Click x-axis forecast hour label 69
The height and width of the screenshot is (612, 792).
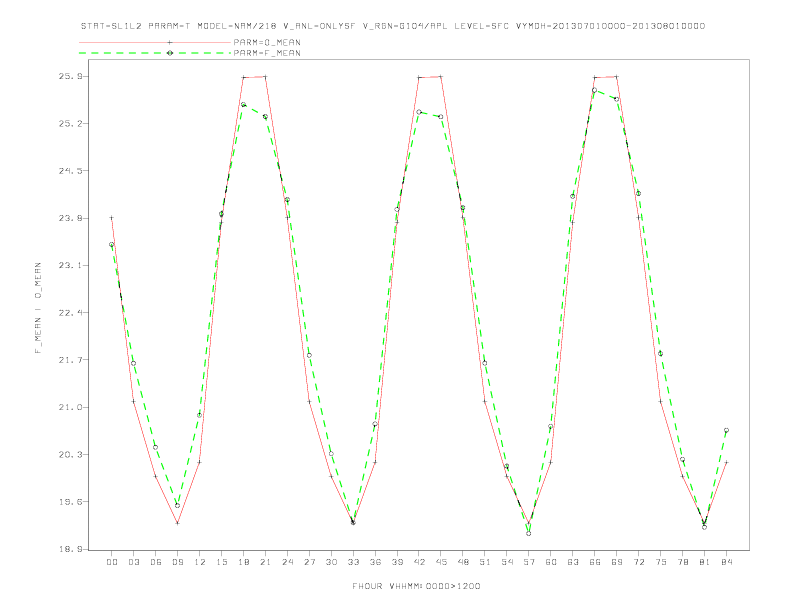coord(617,562)
